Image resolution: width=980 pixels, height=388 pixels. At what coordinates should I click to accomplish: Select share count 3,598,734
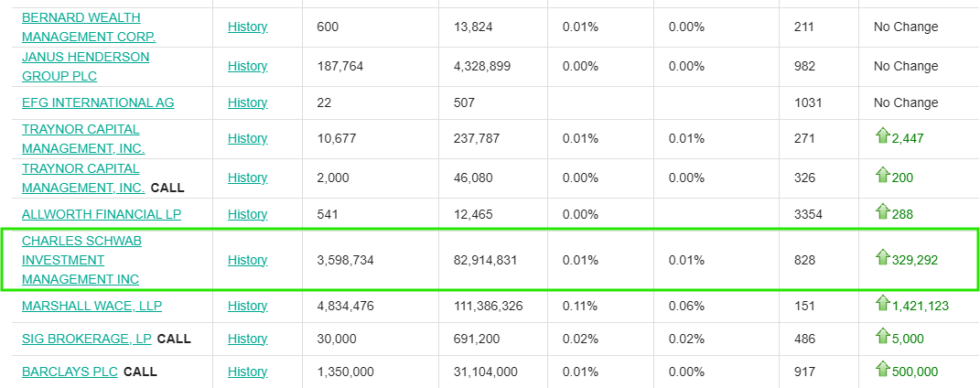tap(346, 261)
